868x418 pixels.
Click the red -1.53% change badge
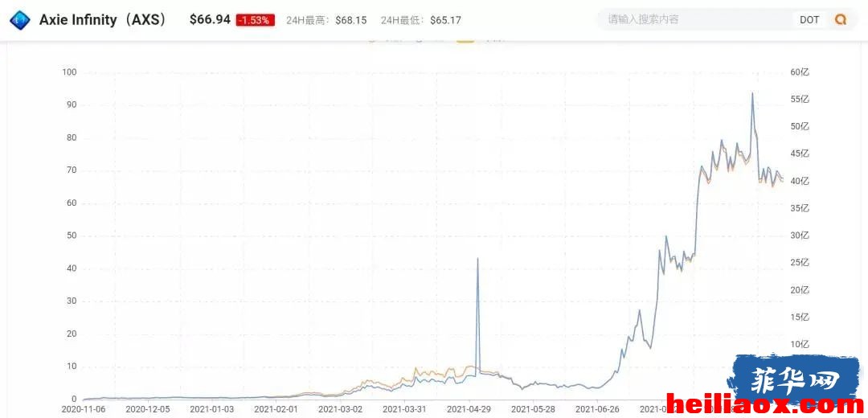coord(256,20)
